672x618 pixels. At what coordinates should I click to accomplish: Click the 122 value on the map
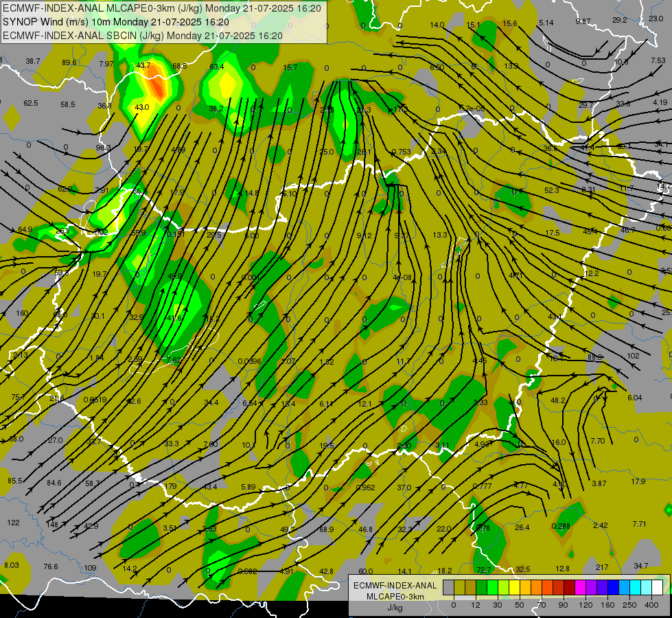click(x=13, y=523)
